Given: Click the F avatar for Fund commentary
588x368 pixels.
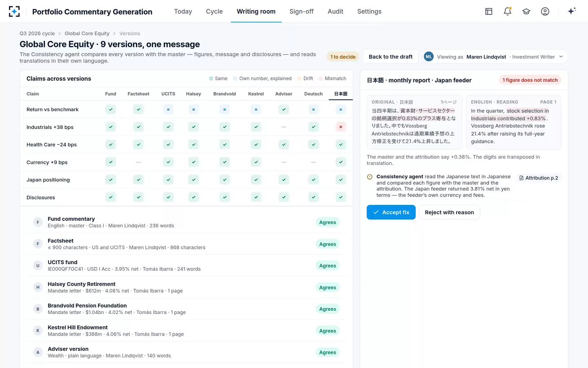Looking at the screenshot, I should click(38, 222).
